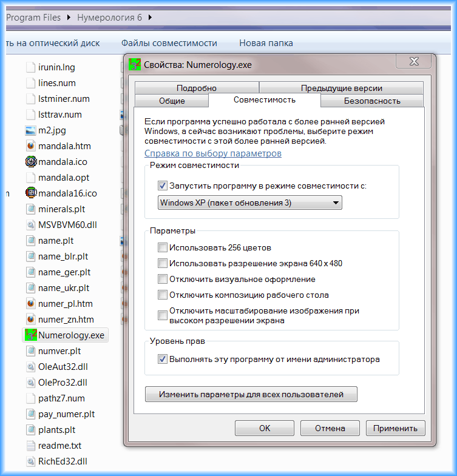This screenshot has height=476, width=457.
Task: Select the file name plants.plt
Action: [57, 430]
